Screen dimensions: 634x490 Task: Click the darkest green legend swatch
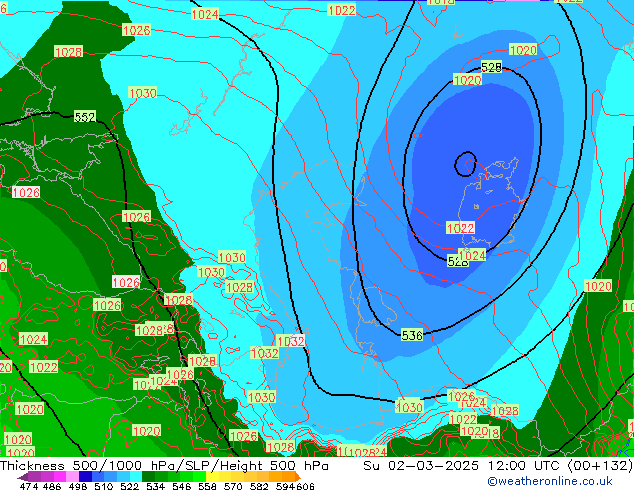pyautogui.click(x=149, y=476)
